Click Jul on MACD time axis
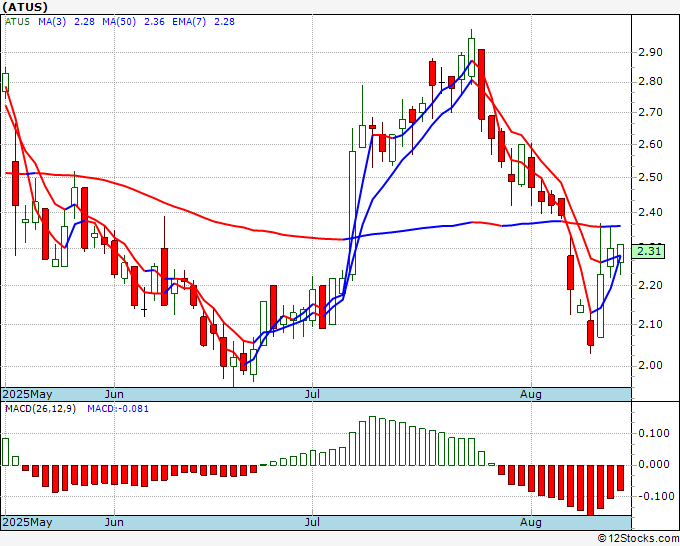 click(x=312, y=522)
